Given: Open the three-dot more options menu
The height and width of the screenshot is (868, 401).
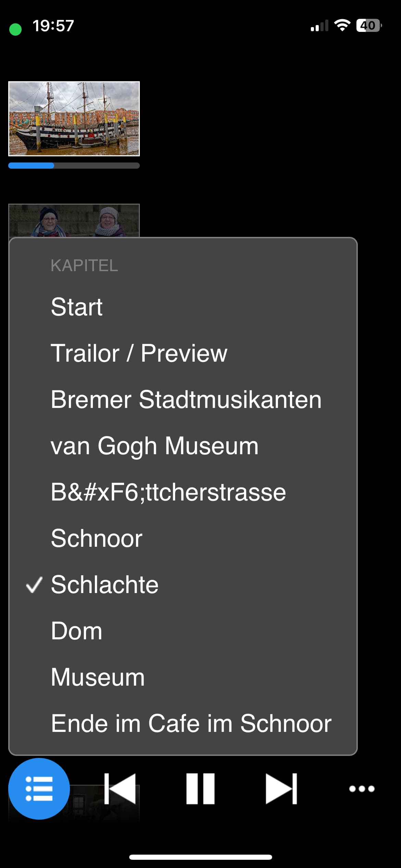Looking at the screenshot, I should coord(362,788).
